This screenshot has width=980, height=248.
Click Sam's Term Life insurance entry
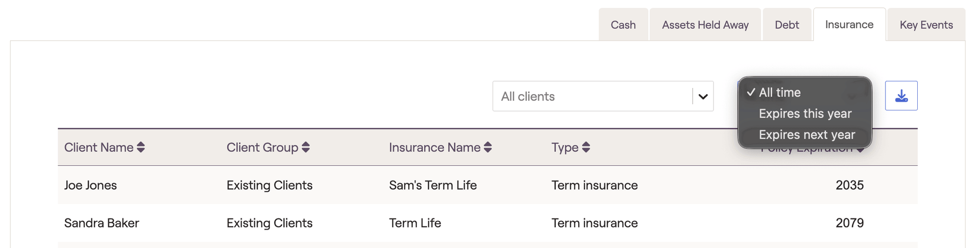[x=432, y=185]
